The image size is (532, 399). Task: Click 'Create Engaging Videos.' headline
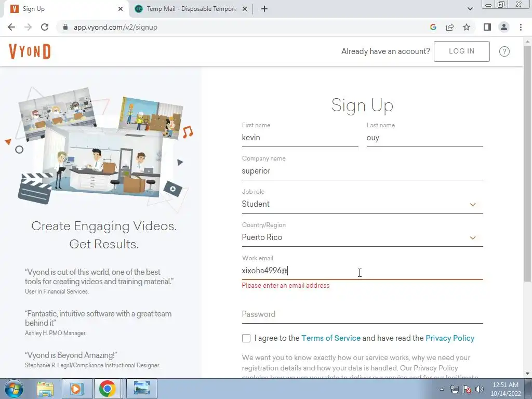coord(104,226)
